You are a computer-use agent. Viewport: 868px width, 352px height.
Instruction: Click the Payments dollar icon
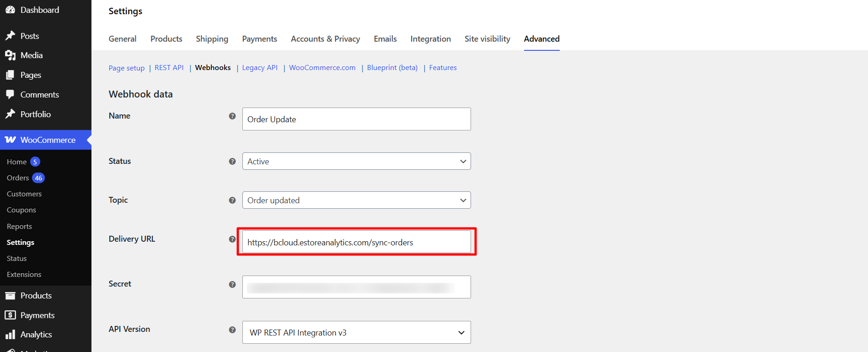10,315
